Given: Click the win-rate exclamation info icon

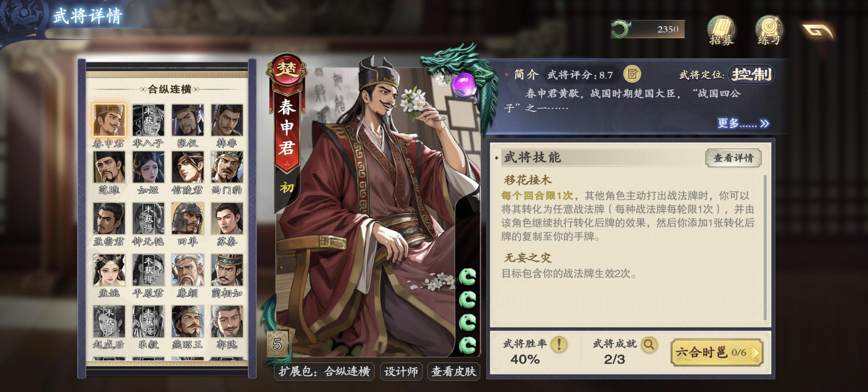Looking at the screenshot, I should pyautogui.click(x=559, y=344).
